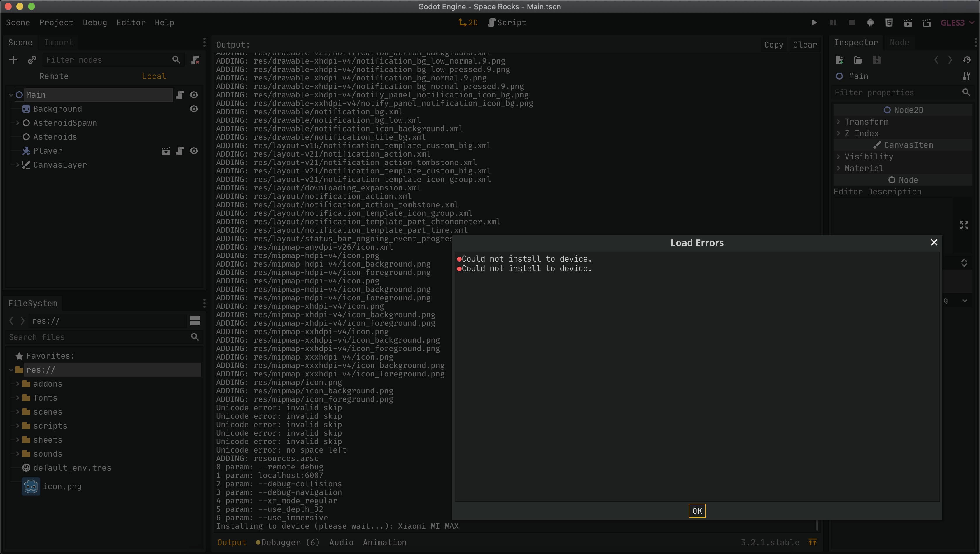
Task: Expand scripts folder
Action: coord(17,426)
